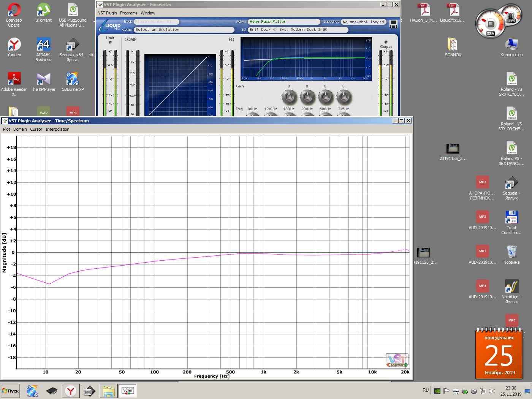Viewport: 532px width, 399px height.
Task: Click the EQ gain knob above 600Hz
Action: click(x=326, y=97)
